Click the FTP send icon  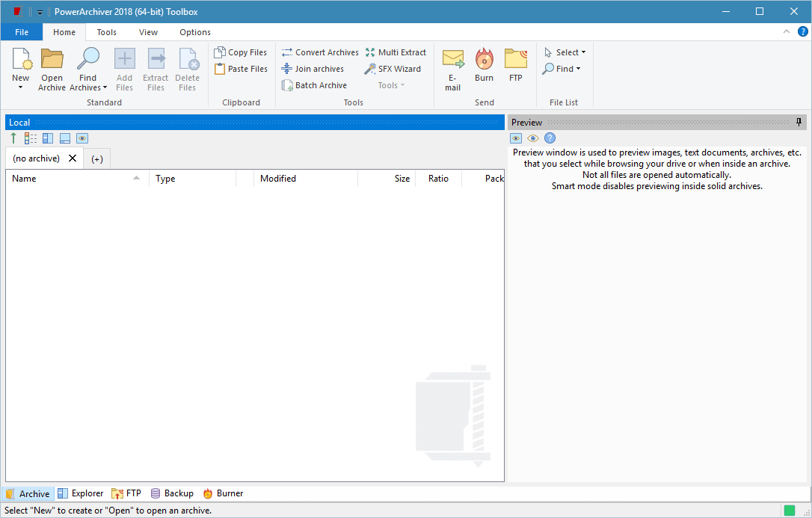tap(516, 58)
